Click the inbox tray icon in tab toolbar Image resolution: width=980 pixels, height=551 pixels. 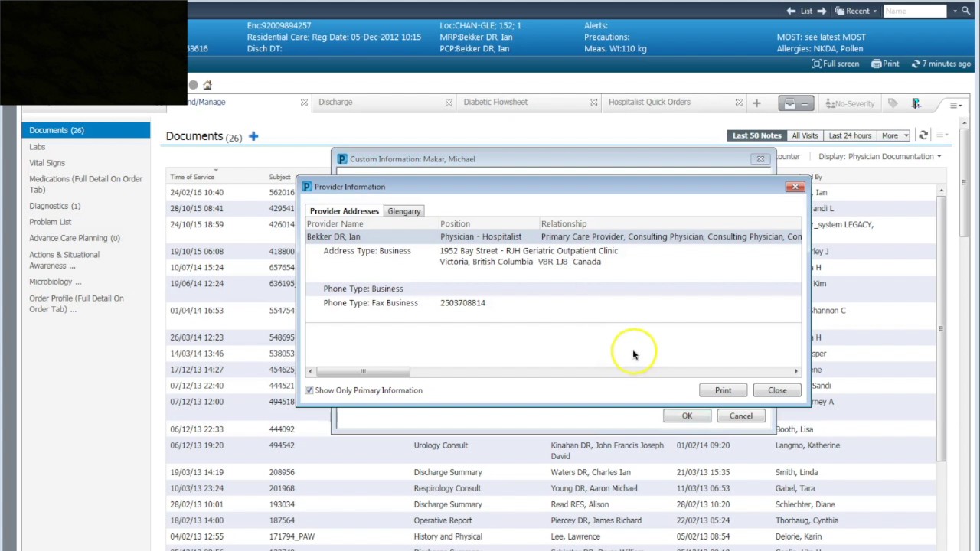click(x=796, y=103)
